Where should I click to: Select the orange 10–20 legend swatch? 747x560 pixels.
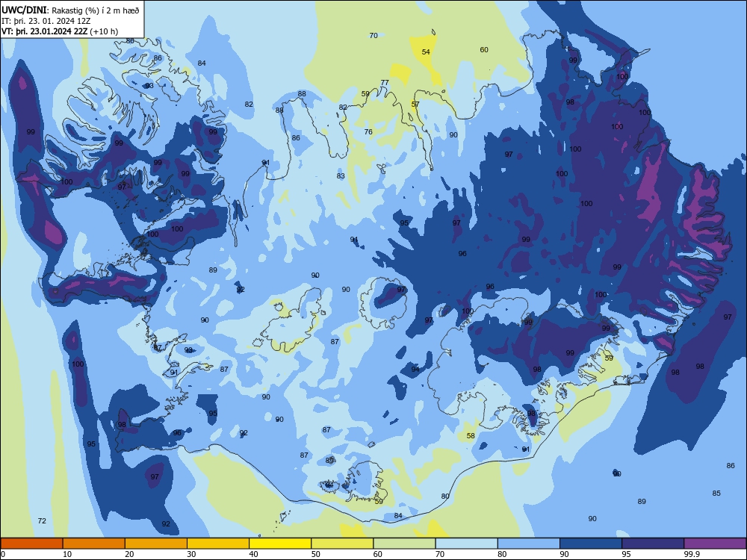[x=94, y=544]
